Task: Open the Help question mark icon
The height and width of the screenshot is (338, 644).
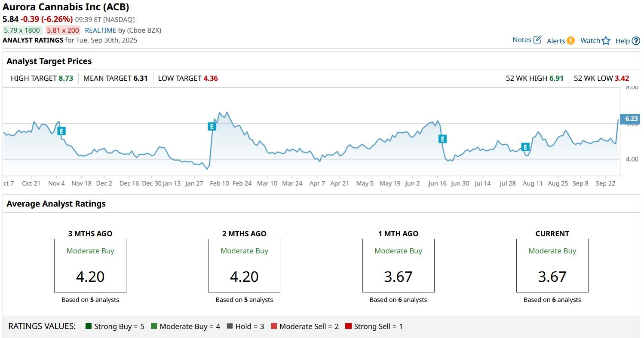Action: 636,41
